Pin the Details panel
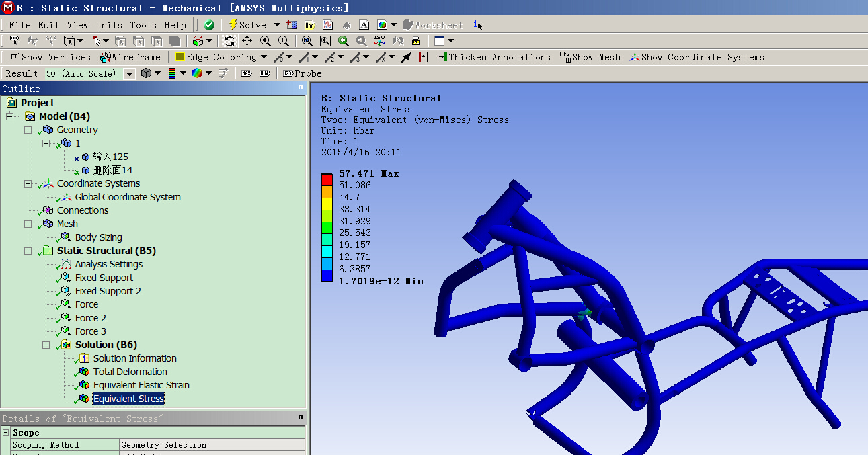868x455 pixels. 301,419
